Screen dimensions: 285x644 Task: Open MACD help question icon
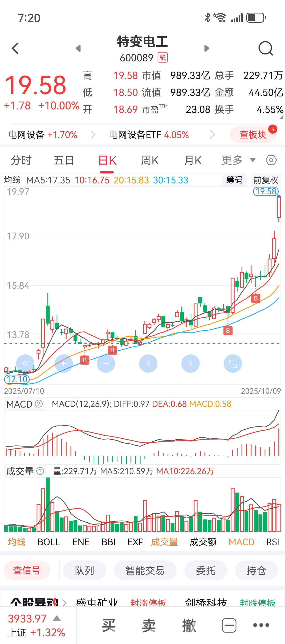pyautogui.click(x=39, y=404)
